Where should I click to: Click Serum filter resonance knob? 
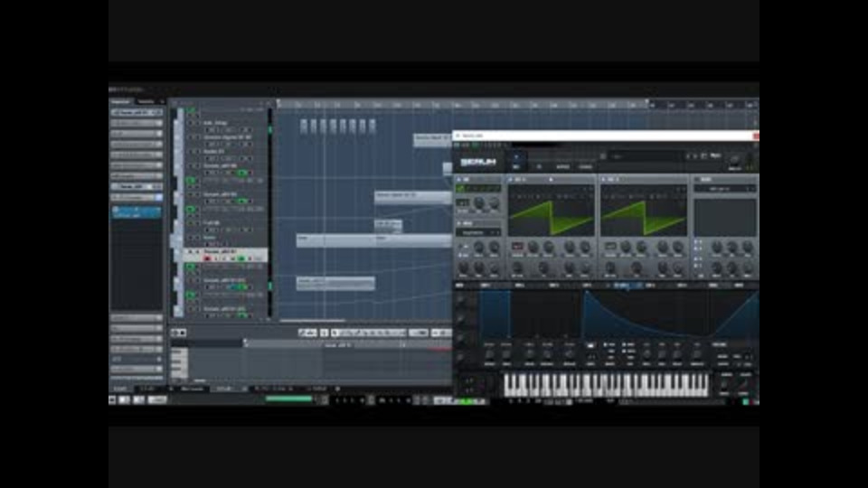pos(732,247)
